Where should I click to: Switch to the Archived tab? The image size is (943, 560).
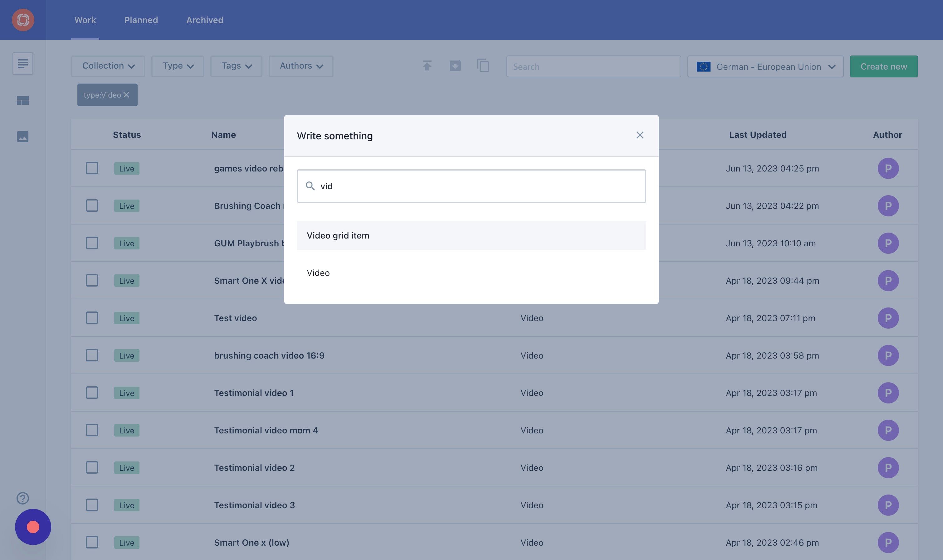point(204,20)
